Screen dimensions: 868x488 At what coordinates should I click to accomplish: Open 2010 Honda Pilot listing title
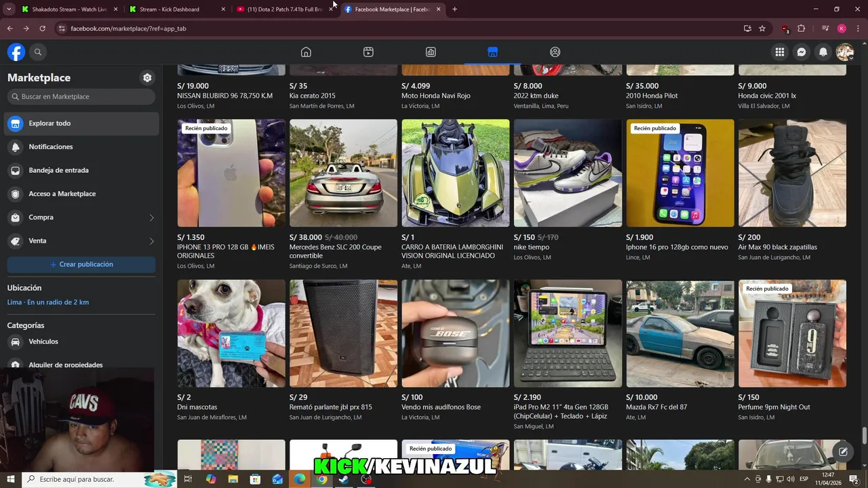pyautogui.click(x=652, y=96)
